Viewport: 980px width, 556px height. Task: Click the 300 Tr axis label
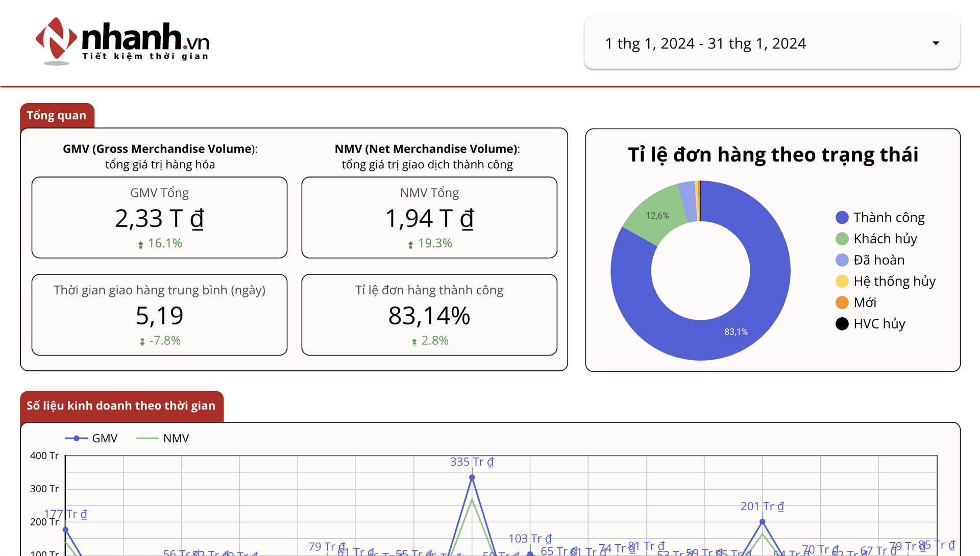[x=44, y=489]
